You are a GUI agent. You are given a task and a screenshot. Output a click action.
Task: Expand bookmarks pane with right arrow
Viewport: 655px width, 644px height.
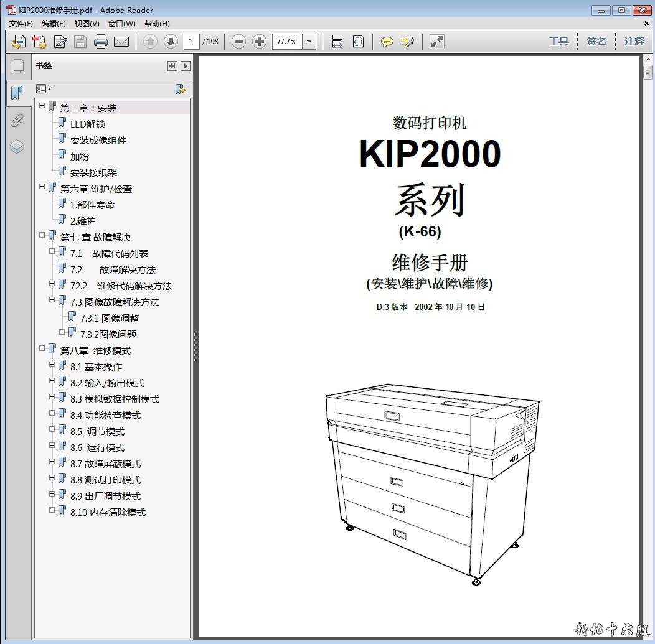(186, 66)
